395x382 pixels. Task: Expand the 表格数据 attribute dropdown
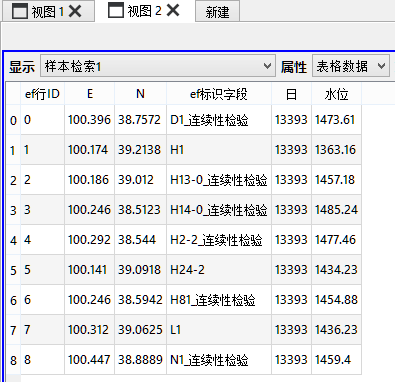point(351,66)
